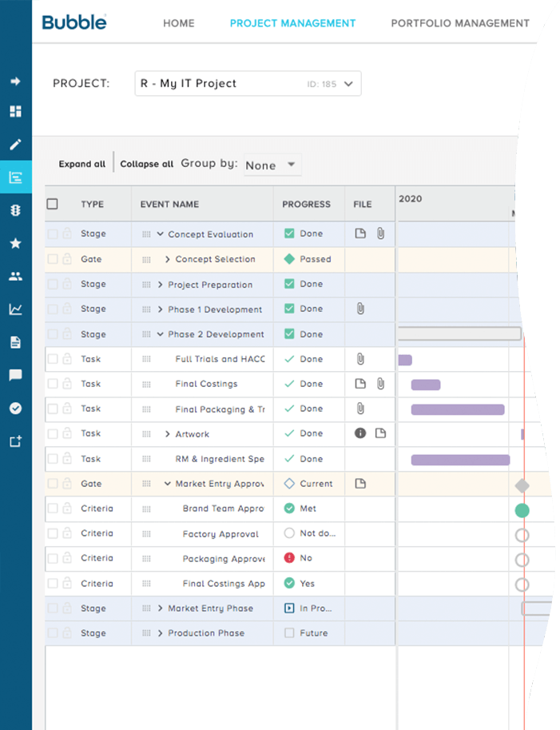
Task: Collapse the Concept Evaluation stage
Action: point(160,233)
